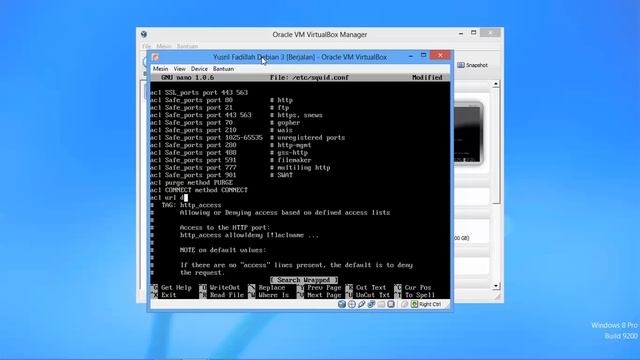640x360 pixels.
Task: Click the 'GNU nano 1.0.6' header text
Action: pyautogui.click(x=187, y=78)
